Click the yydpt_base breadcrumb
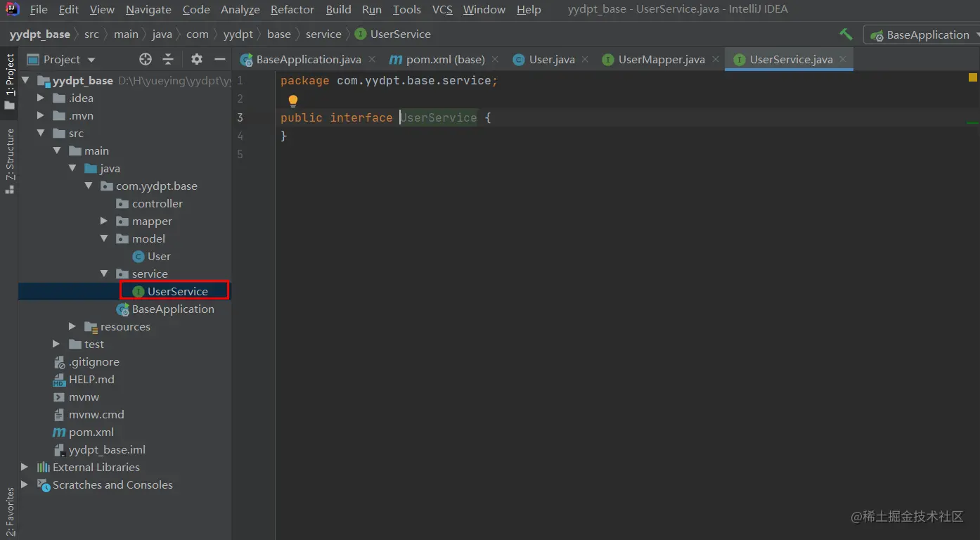 coord(40,34)
